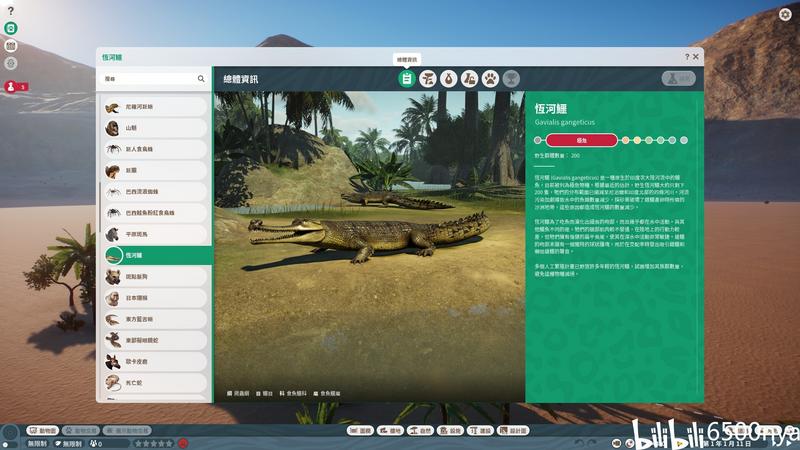Click the first 無限制 unlimited cash indicator
Image resolution: width=800 pixels, height=450 pixels.
[37, 444]
